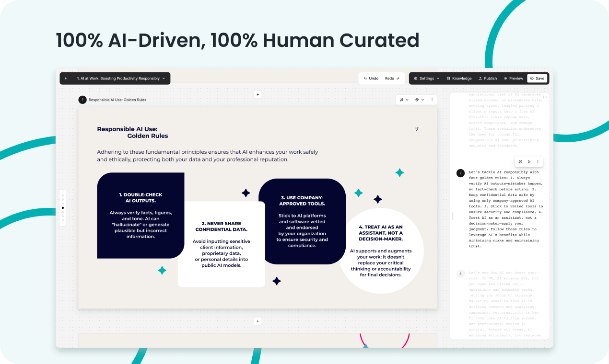Viewport: 609px width, 364px height.
Task: Select the 'Treat AI as an Assistant' circle
Action: point(381,250)
